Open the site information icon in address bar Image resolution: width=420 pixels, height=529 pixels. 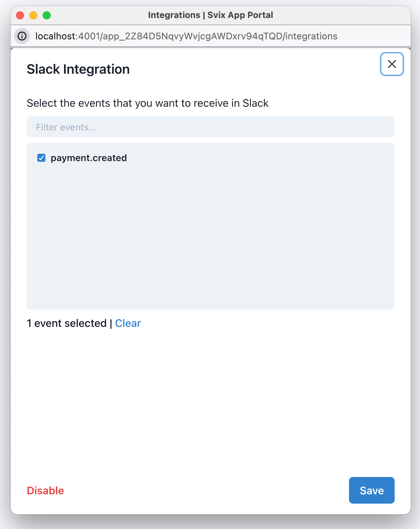coord(22,36)
